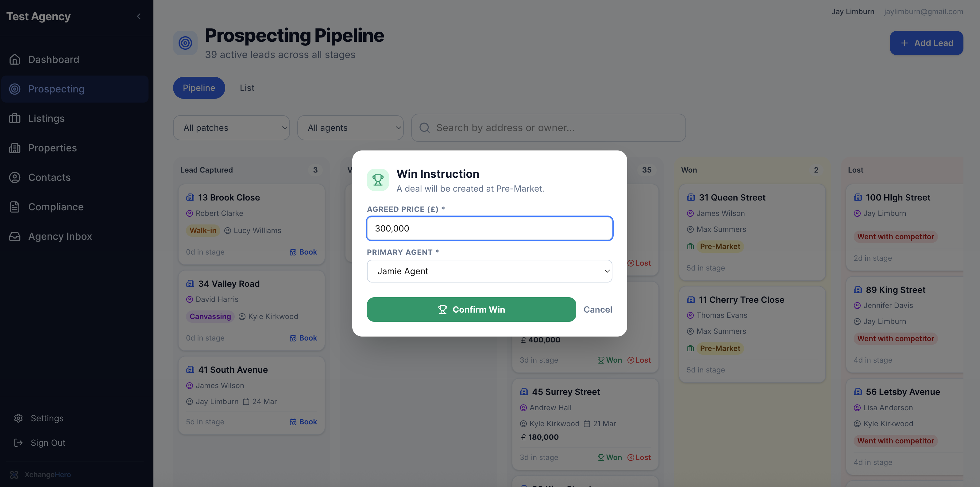Click the Contacts person icon
This screenshot has height=487, width=980.
(14, 177)
